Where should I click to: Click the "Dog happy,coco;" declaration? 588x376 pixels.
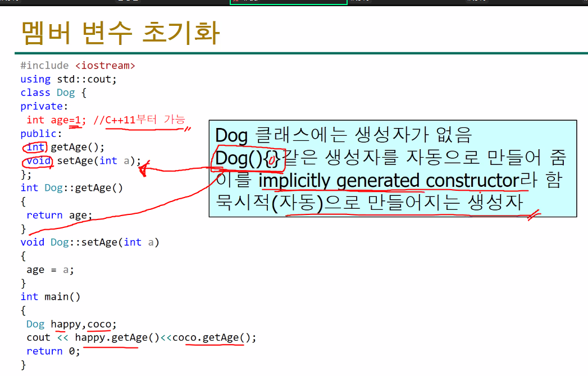coord(72,324)
